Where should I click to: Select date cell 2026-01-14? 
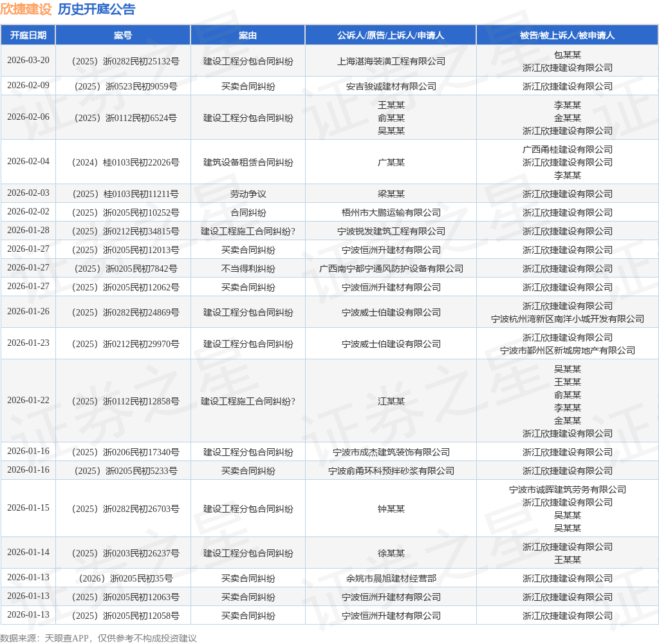point(28,553)
